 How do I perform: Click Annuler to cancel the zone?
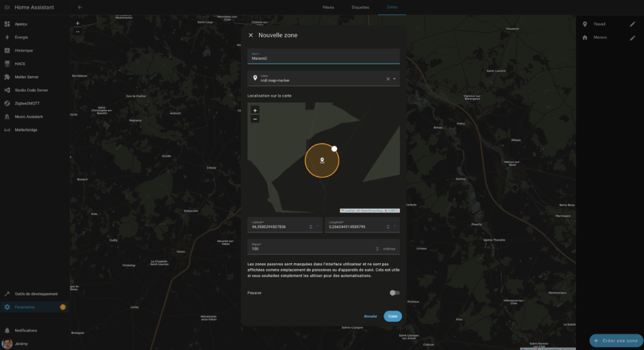click(370, 316)
